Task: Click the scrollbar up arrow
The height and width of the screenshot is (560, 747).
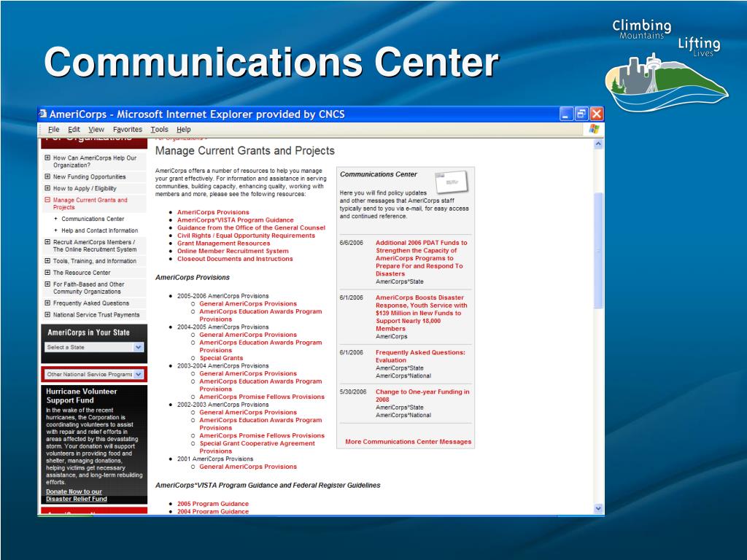Action: pos(598,144)
